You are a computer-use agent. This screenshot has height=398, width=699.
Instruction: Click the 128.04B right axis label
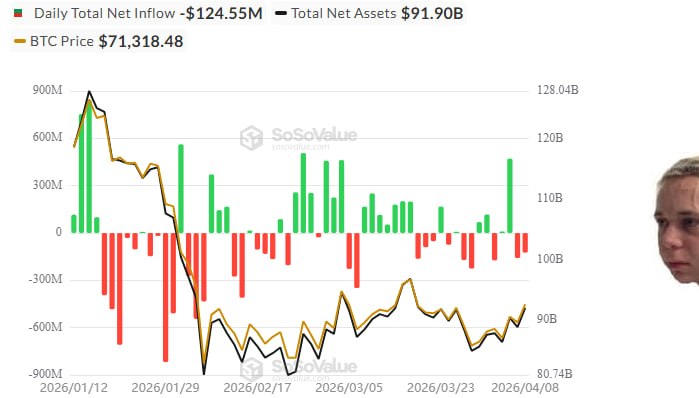tap(557, 90)
